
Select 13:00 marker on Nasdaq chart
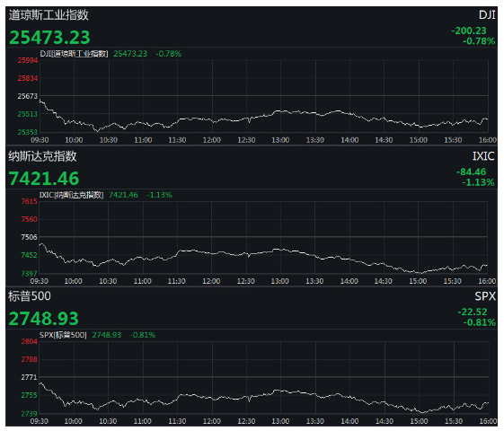280,281
